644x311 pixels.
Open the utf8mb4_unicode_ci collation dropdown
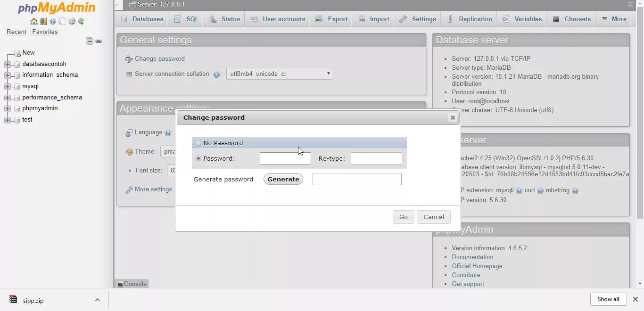(280, 74)
